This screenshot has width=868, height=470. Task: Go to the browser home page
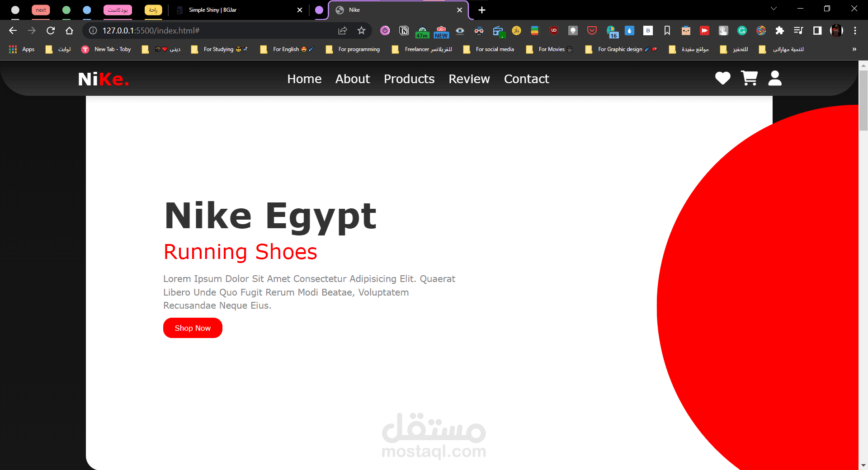[x=69, y=30]
